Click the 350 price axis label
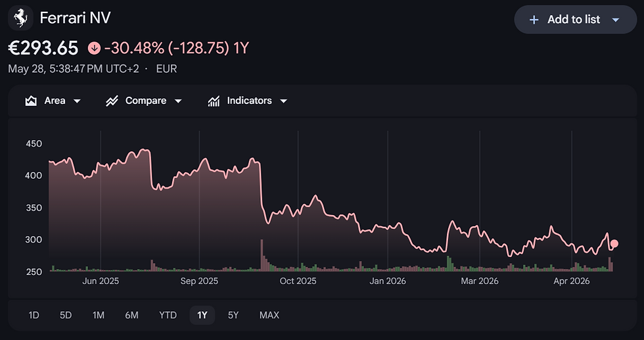The image size is (644, 340). pos(34,208)
